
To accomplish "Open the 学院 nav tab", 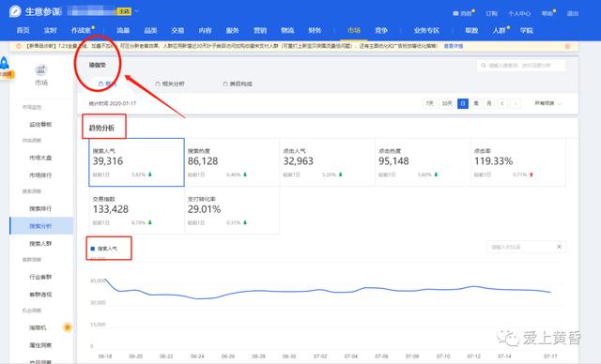I will click(x=526, y=30).
